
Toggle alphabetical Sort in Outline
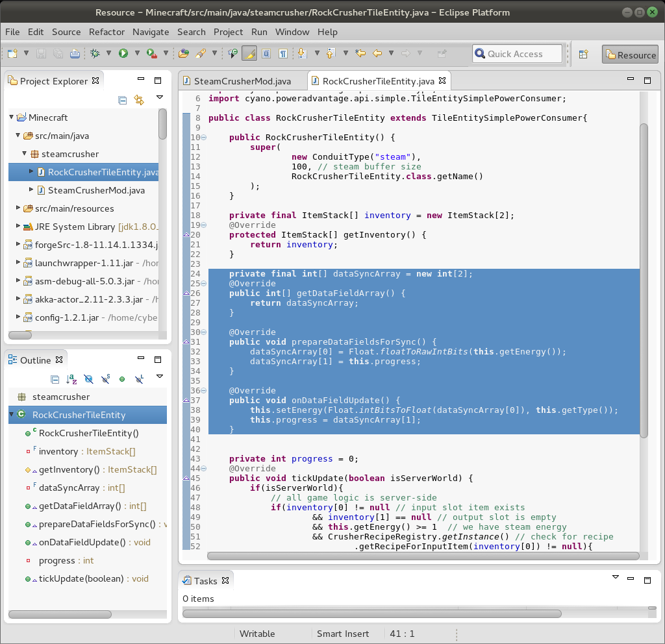click(x=71, y=379)
